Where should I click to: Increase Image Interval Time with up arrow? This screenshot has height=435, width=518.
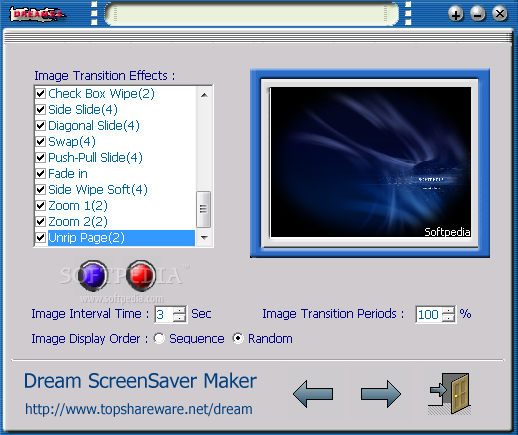tap(179, 310)
